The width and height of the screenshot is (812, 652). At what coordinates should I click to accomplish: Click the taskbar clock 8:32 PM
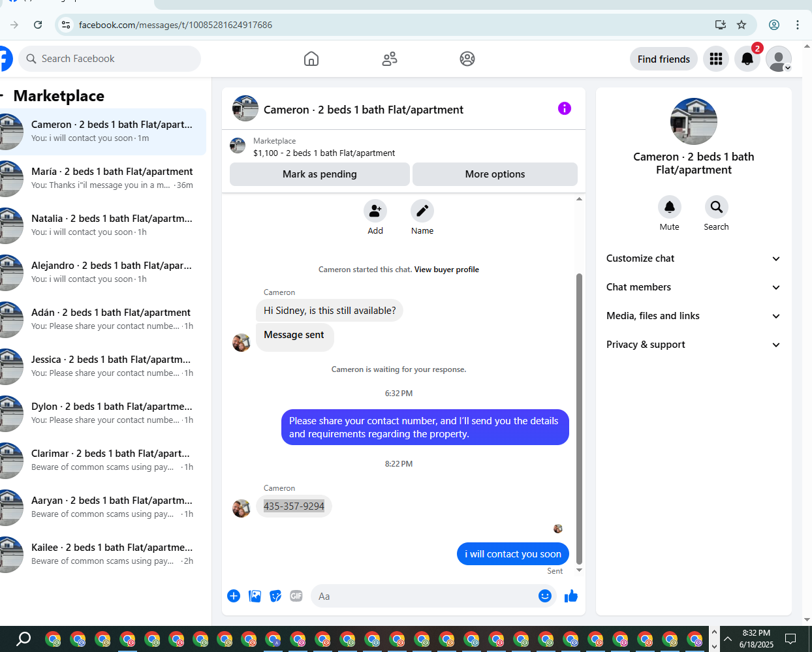tap(756, 633)
